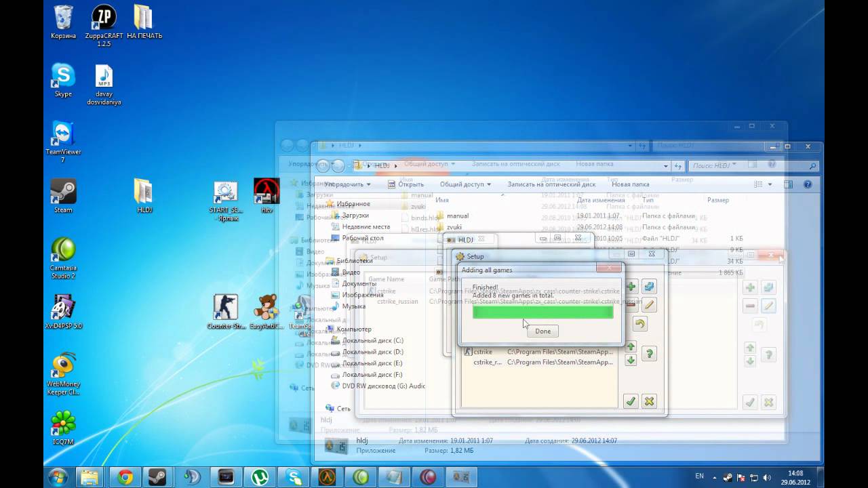Click the pencil edit icon in Setup
This screenshot has width=868, height=488.
649,305
